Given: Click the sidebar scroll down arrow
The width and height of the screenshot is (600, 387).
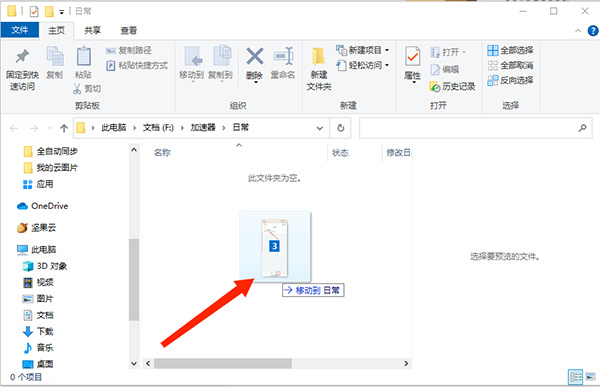Looking at the screenshot, I should [134, 364].
